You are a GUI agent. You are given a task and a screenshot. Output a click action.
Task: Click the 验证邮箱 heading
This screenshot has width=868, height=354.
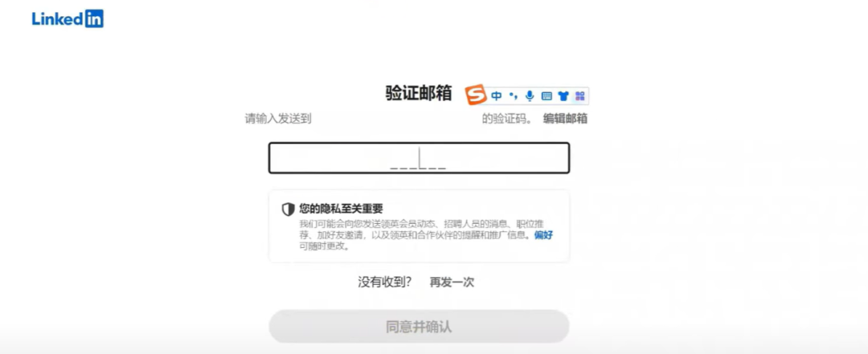click(x=419, y=93)
